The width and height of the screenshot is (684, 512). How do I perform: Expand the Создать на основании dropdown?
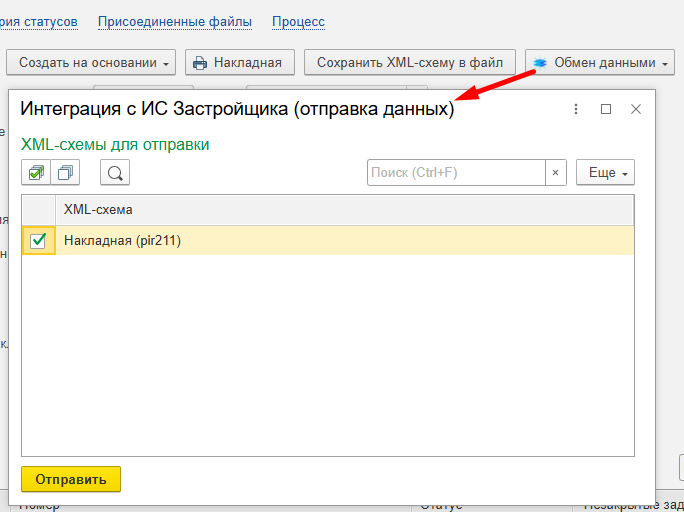[x=95, y=63]
